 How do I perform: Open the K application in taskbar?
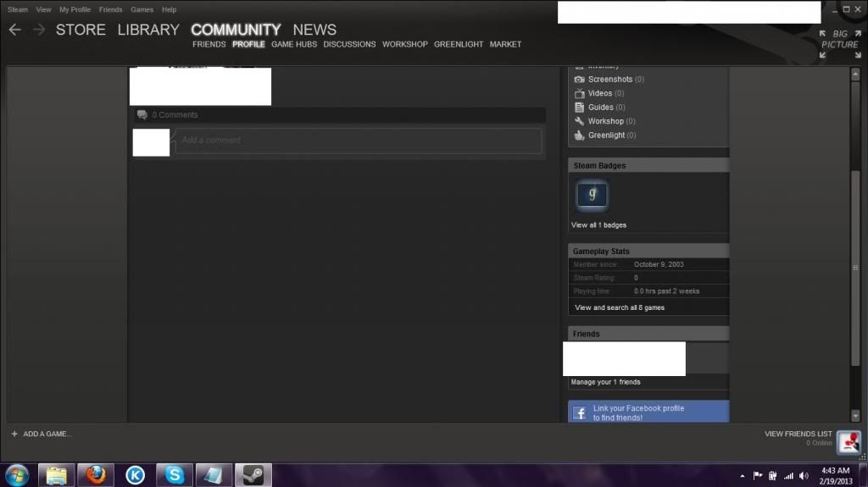pyautogui.click(x=135, y=475)
